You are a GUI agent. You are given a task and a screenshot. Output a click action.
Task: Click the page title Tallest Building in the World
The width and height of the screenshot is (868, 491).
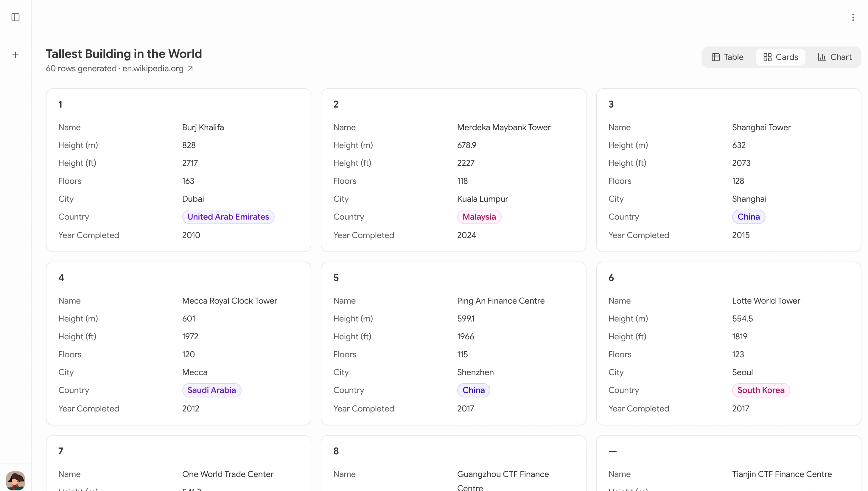point(124,54)
